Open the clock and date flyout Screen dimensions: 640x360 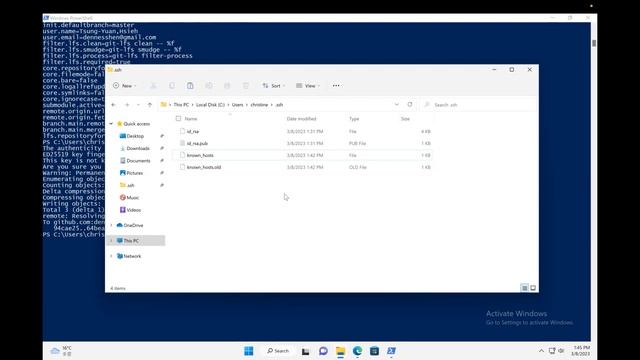581,351
